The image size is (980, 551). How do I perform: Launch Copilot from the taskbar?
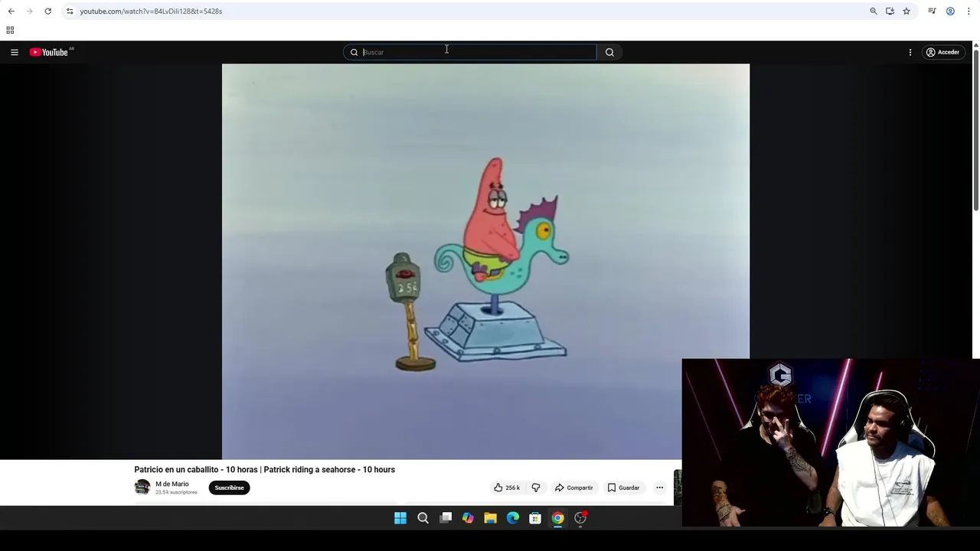468,518
